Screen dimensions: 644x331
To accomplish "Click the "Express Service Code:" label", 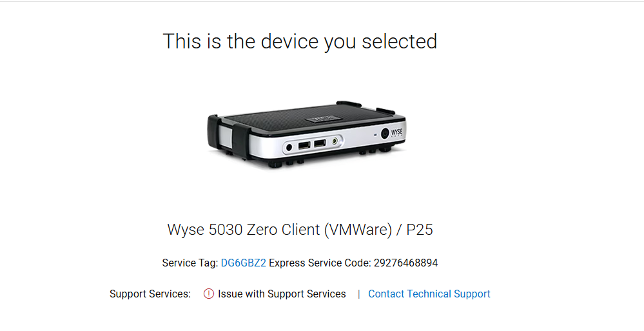I will [320, 263].
